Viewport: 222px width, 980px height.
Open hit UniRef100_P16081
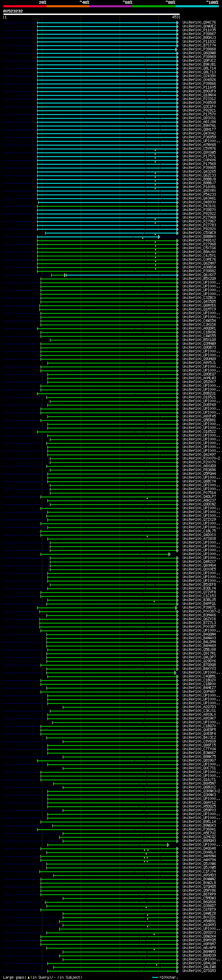coord(199,187)
